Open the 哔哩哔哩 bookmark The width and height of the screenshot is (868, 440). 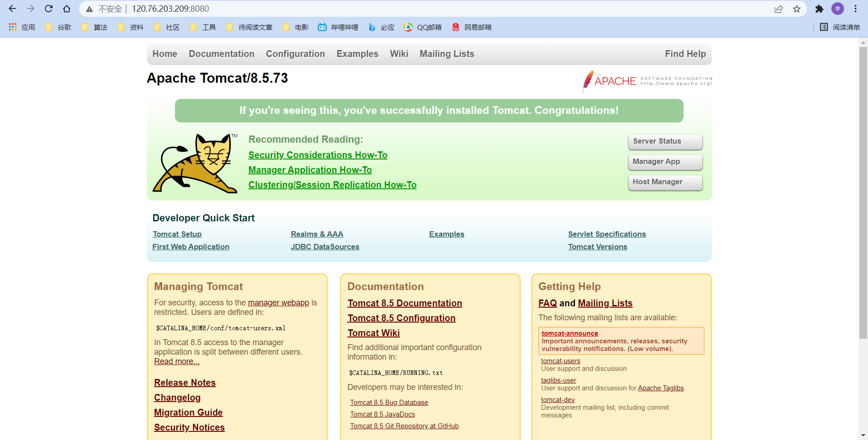click(x=338, y=27)
